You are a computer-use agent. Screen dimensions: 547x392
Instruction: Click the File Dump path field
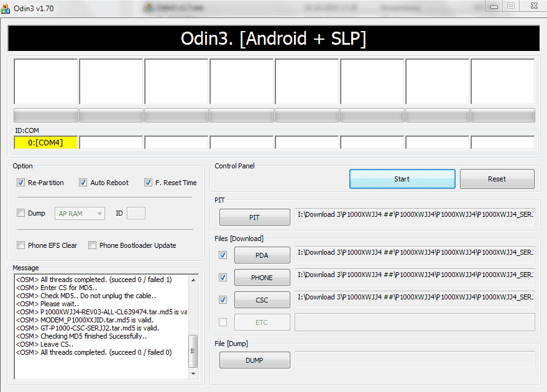coord(415,360)
